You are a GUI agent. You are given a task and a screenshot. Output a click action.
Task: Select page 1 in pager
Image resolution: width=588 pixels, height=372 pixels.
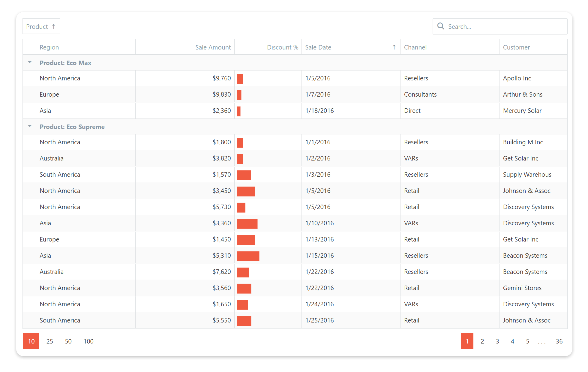click(x=467, y=341)
